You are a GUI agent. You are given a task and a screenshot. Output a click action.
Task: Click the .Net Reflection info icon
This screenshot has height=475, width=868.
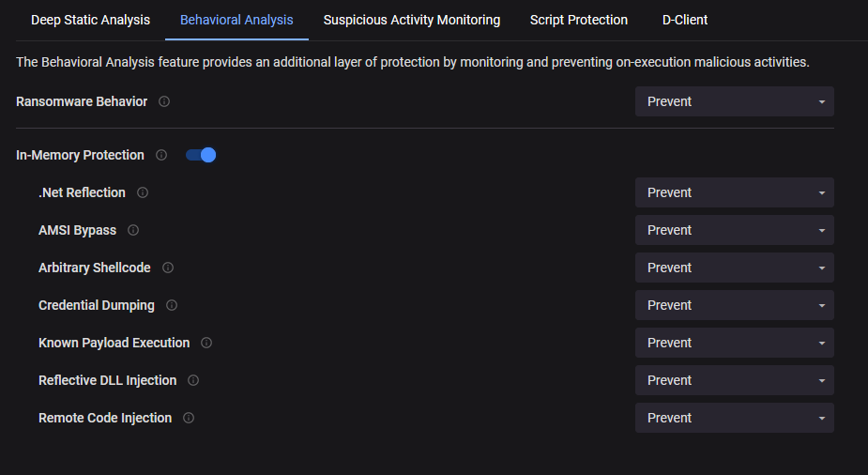coord(143,192)
